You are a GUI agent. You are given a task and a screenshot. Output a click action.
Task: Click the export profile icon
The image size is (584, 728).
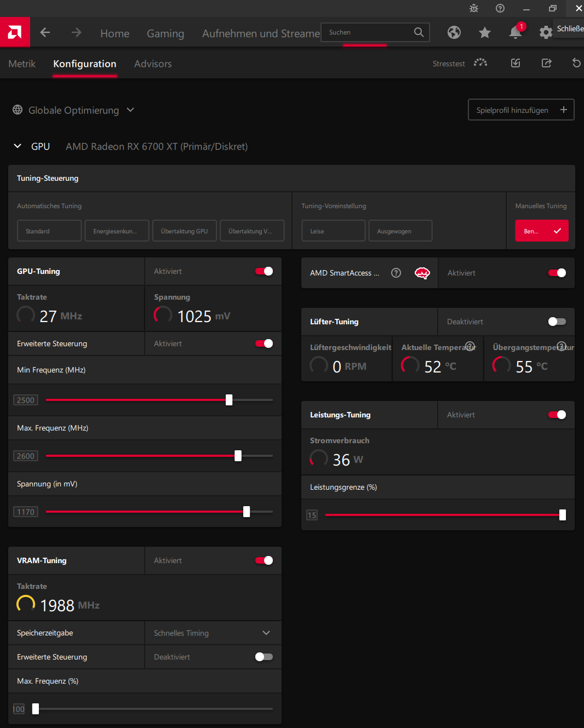coord(546,63)
